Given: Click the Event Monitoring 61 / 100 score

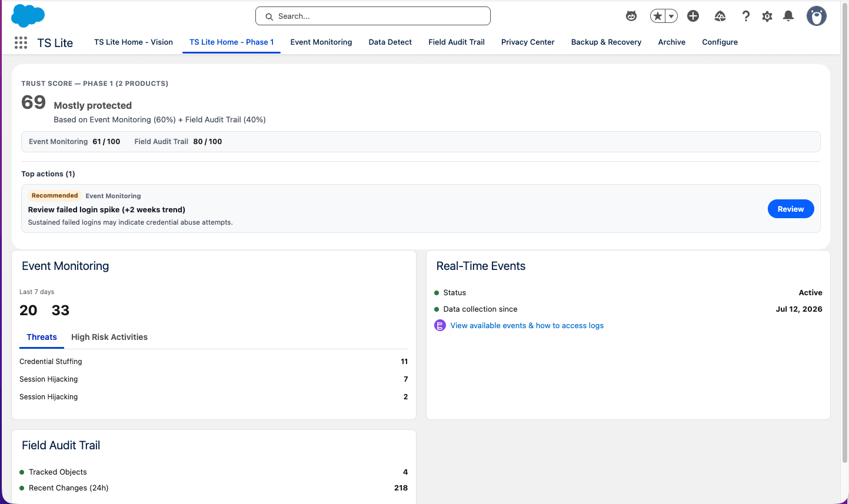Looking at the screenshot, I should (75, 142).
